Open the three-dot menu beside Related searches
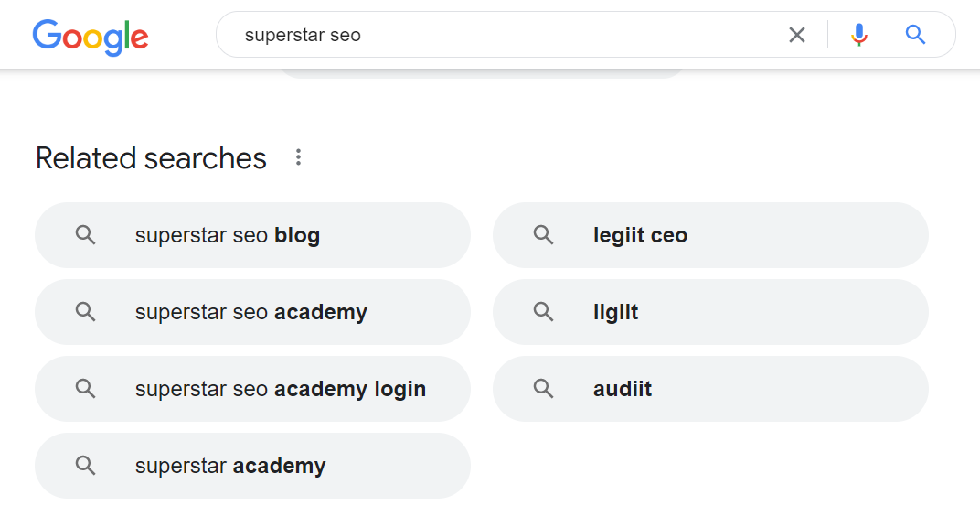Screen dimensions: 980x527 point(298,157)
